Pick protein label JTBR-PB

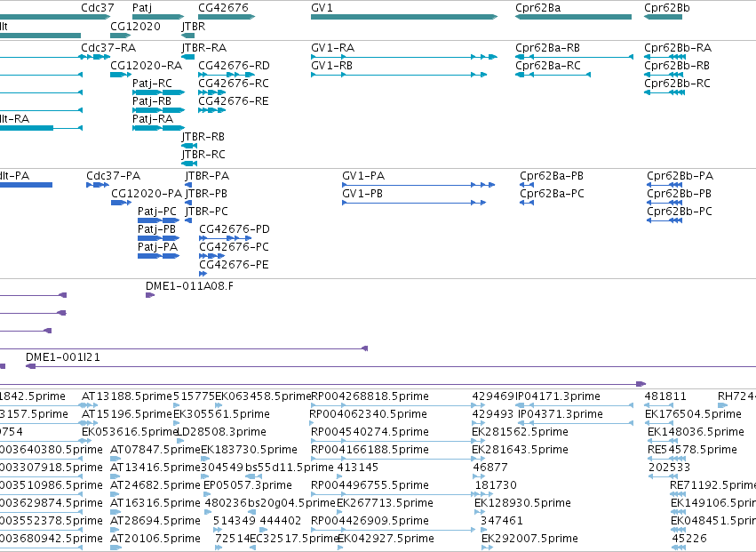tap(206, 194)
